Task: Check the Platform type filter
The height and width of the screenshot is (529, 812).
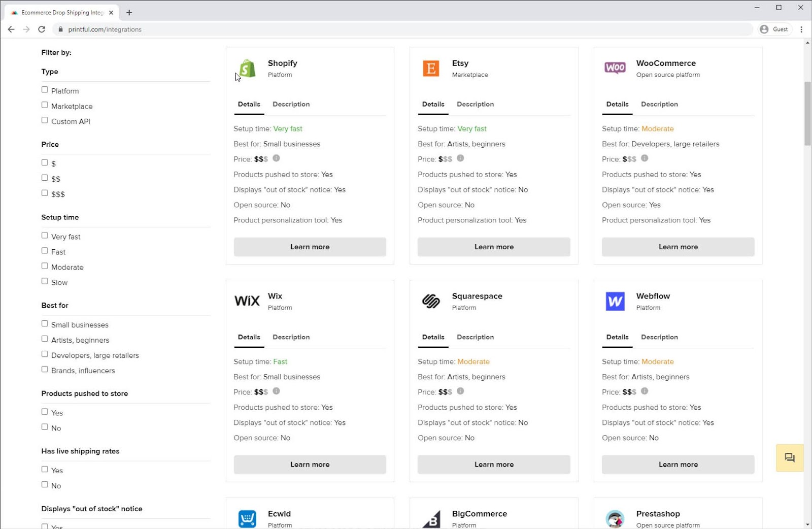Action: (x=45, y=90)
